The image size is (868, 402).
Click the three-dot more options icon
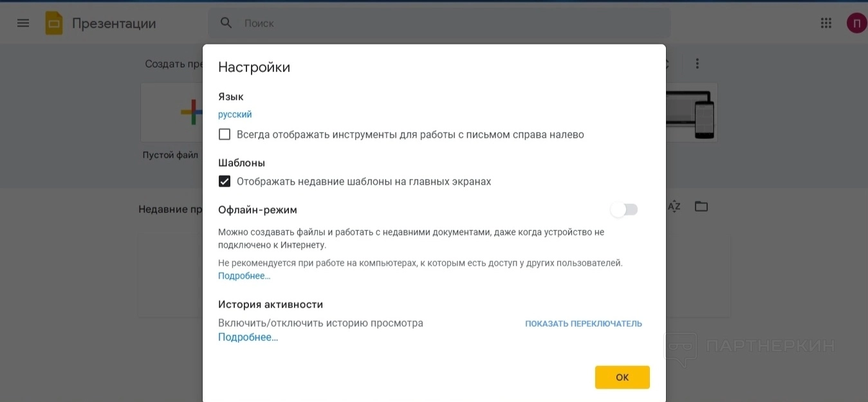[x=697, y=64]
